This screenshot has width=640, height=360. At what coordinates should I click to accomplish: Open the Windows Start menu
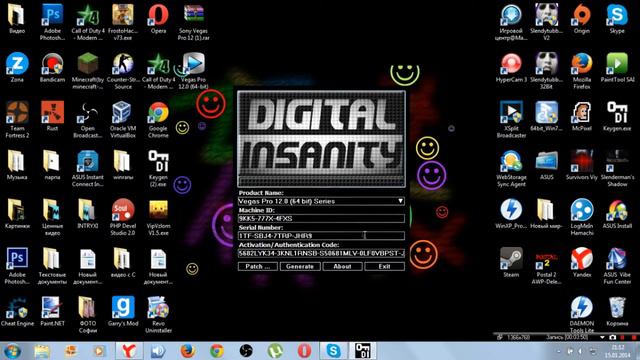[12, 351]
